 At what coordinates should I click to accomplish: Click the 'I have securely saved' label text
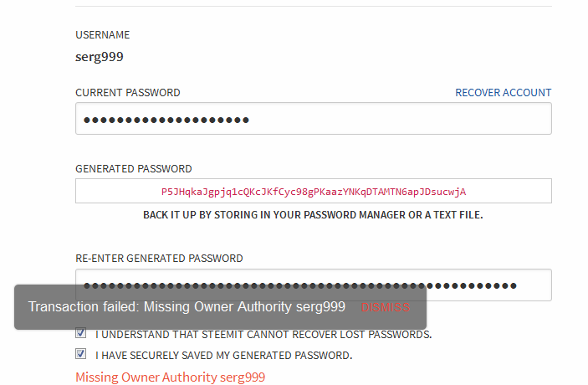[x=223, y=356]
